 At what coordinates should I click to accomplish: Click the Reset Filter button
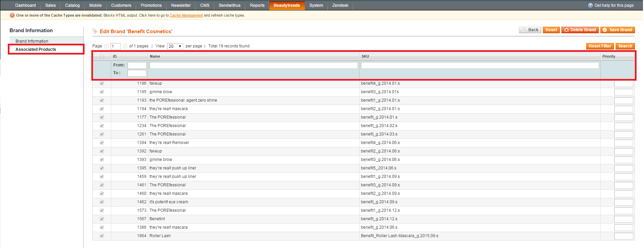click(600, 46)
